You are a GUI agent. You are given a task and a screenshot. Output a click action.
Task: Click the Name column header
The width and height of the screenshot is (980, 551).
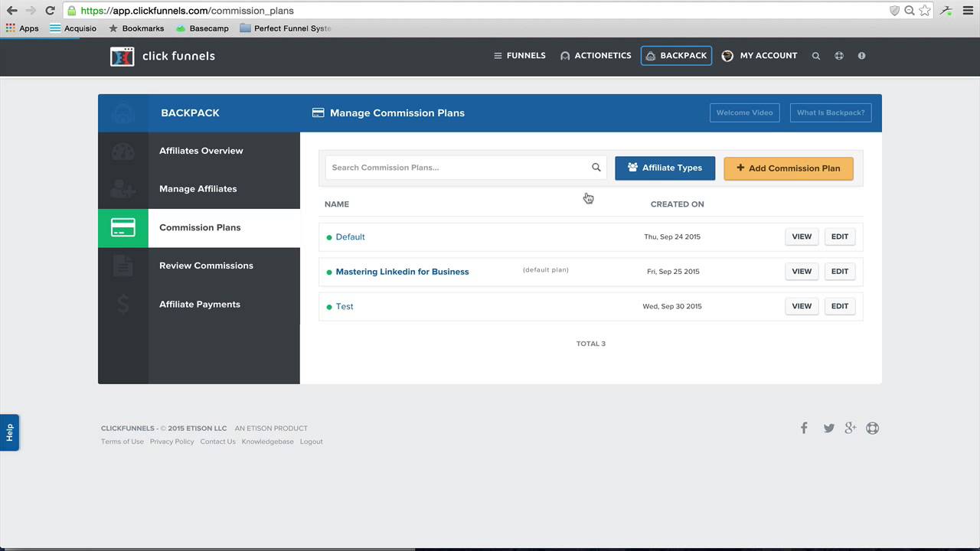[x=337, y=204]
